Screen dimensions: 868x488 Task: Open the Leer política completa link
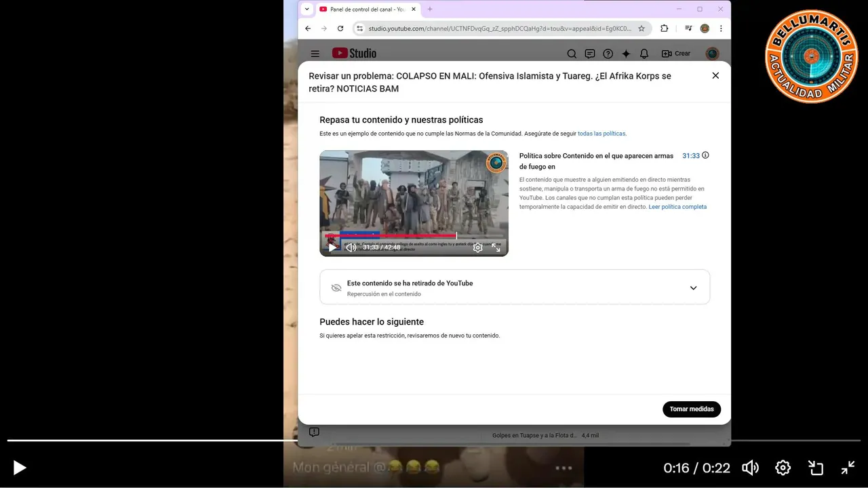(677, 207)
